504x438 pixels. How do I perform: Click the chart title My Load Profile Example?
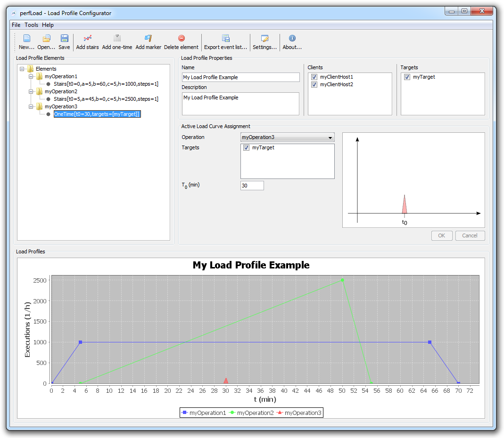click(x=251, y=265)
